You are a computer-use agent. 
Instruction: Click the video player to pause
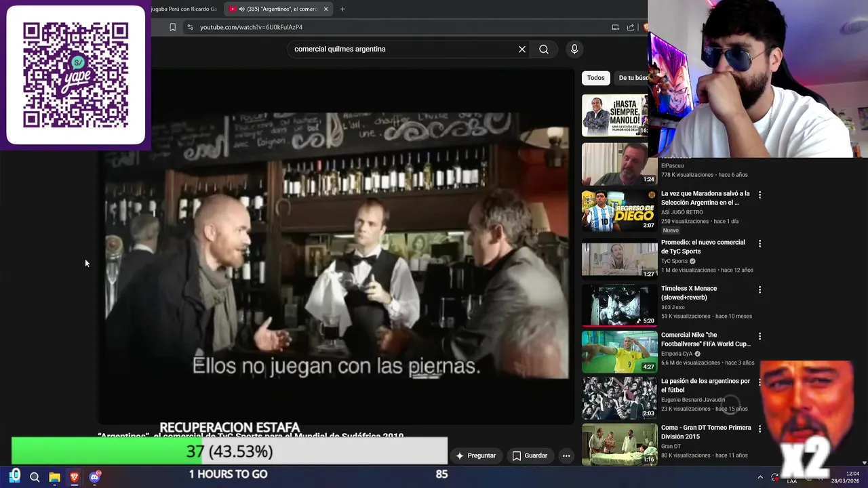tap(336, 245)
